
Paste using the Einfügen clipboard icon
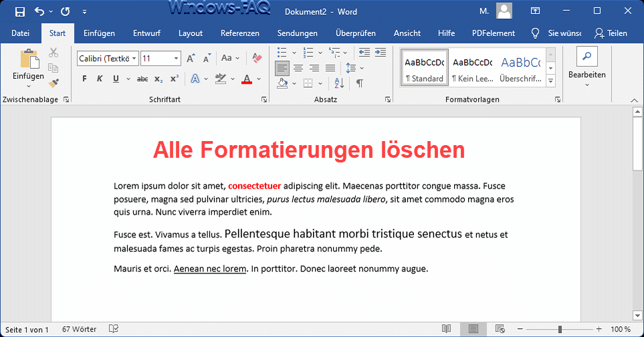(x=29, y=58)
